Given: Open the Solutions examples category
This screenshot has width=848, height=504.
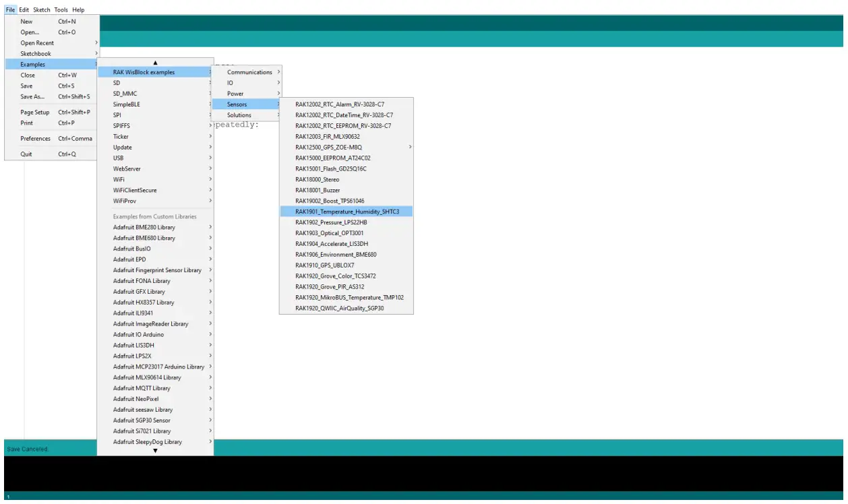Looking at the screenshot, I should coord(247,115).
